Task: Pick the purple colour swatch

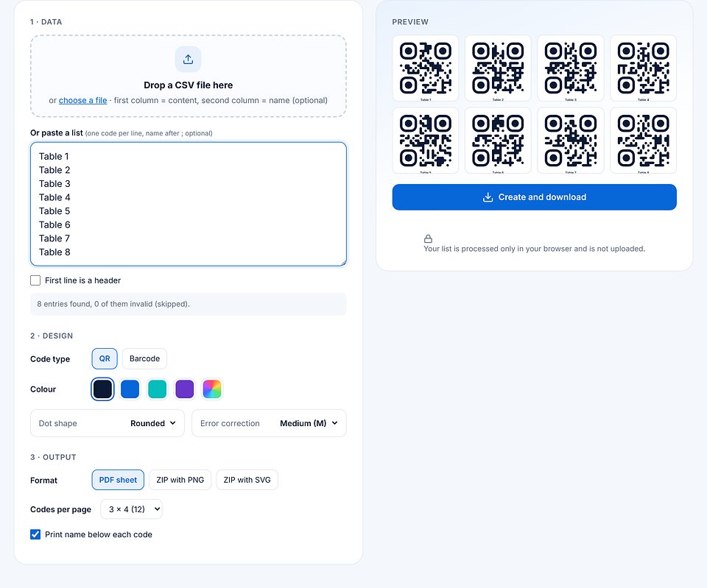Action: coord(184,389)
